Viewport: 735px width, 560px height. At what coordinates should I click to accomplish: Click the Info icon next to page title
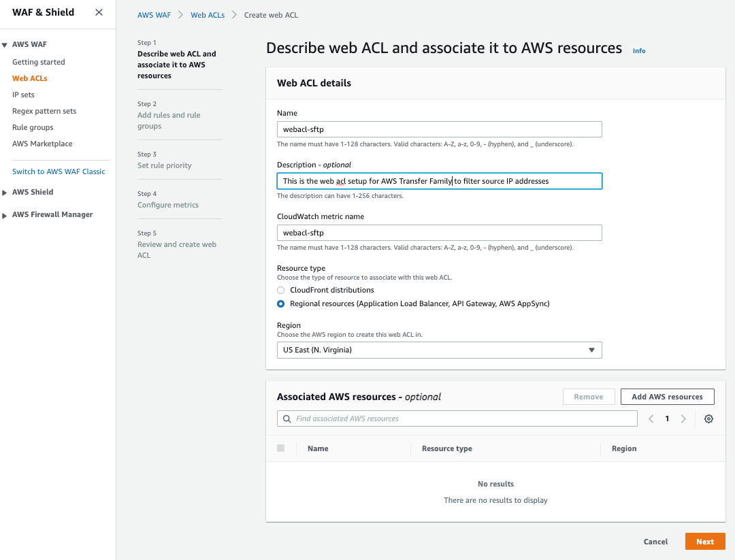pyautogui.click(x=638, y=50)
